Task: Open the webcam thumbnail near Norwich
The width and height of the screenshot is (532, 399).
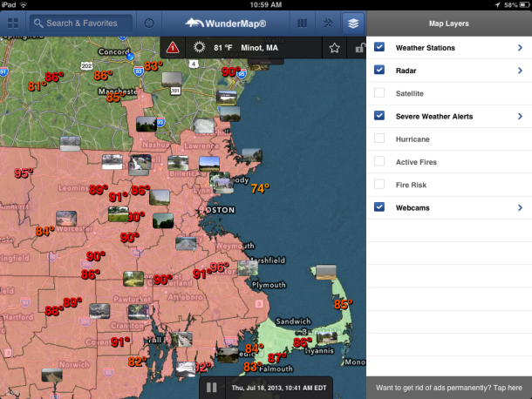Action: point(52,375)
